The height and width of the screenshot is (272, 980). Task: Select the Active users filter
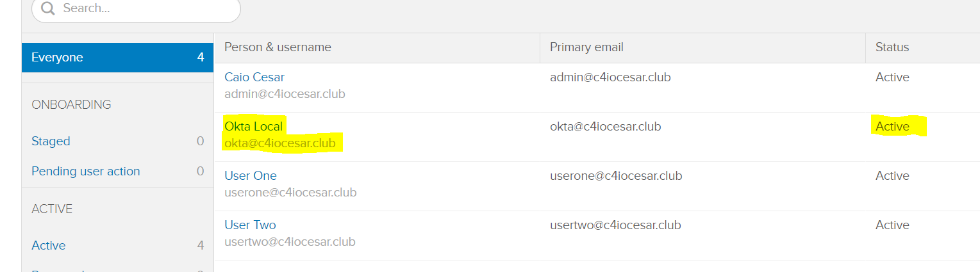click(49, 245)
